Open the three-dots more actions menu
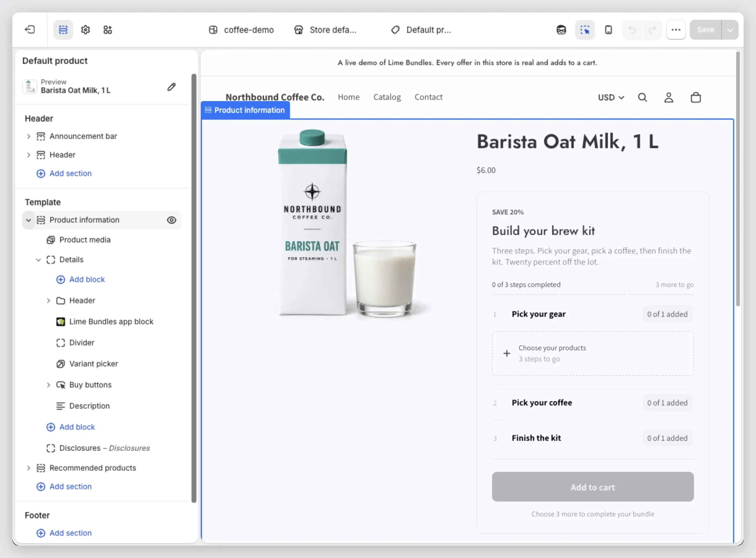 [x=676, y=30]
